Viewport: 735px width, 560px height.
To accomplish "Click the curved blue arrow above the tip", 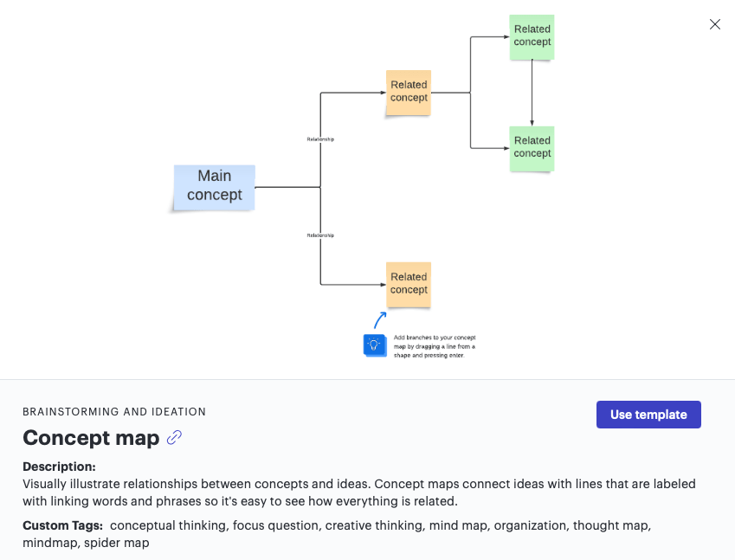I will click(379, 321).
